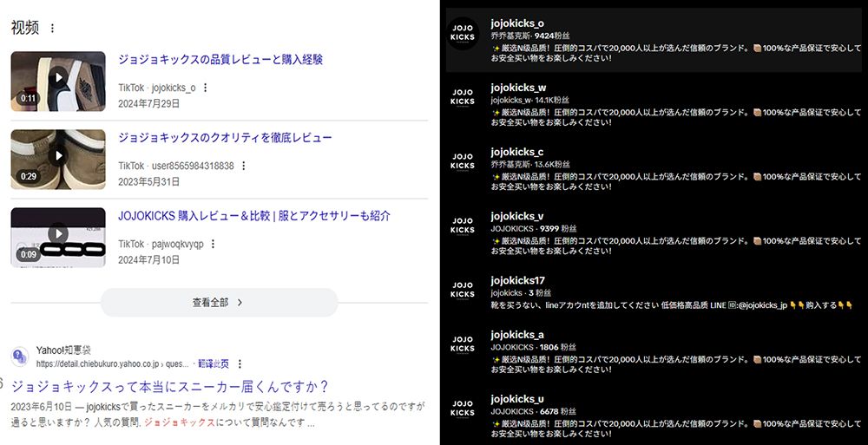Viewport: 868px width, 445px height.
Task: Open options menu next to user8565984318838 source
Action: click(x=244, y=166)
